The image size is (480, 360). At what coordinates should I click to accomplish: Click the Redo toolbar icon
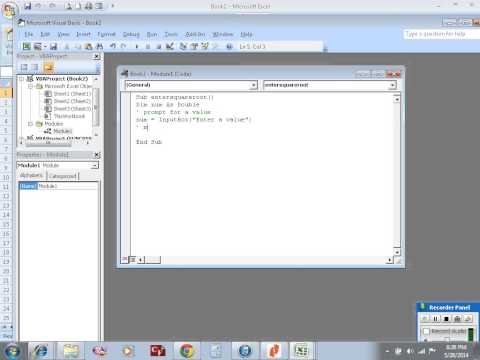click(123, 46)
